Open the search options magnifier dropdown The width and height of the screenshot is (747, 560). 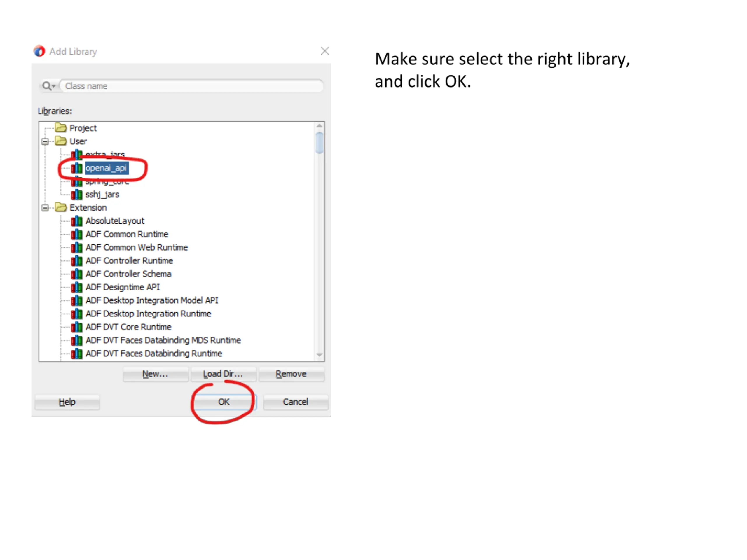pyautogui.click(x=49, y=86)
